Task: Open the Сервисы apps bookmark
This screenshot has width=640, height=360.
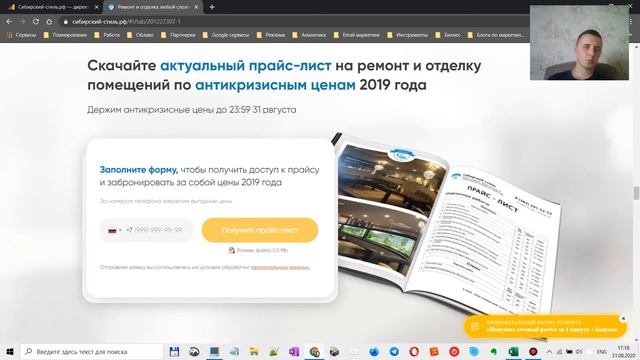Action: pyautogui.click(x=22, y=35)
